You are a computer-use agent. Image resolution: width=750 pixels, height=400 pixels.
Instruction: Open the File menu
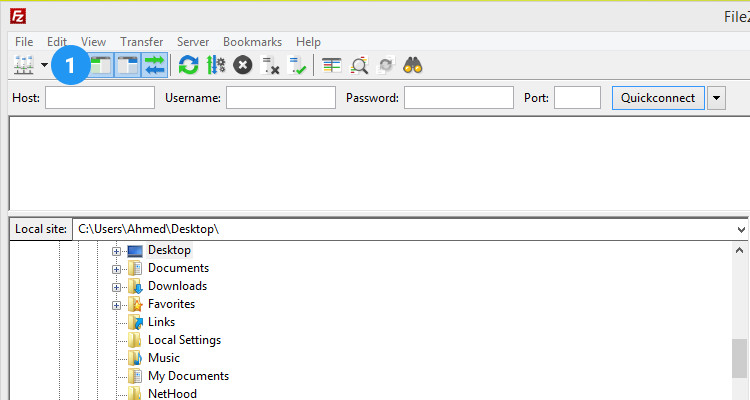24,42
